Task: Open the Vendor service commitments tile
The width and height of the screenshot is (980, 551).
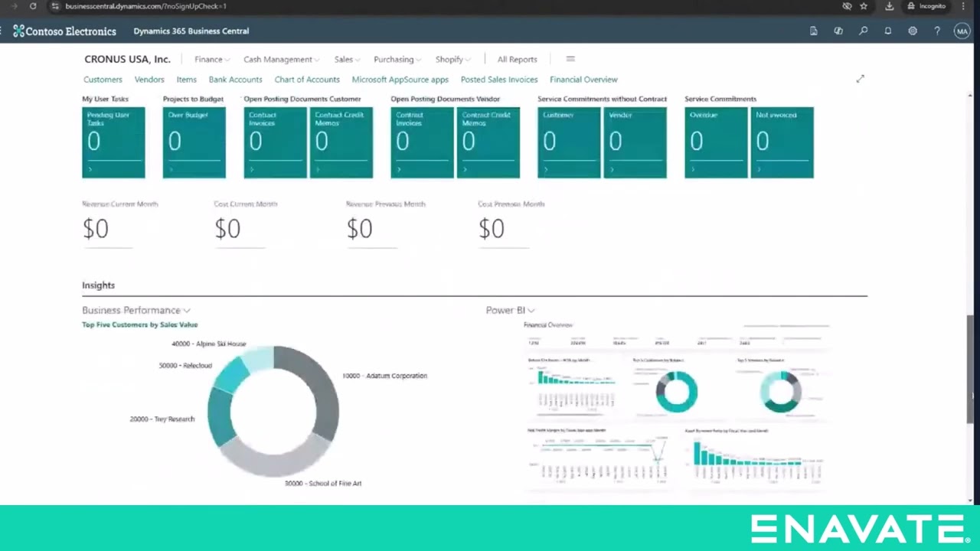Action: [635, 142]
